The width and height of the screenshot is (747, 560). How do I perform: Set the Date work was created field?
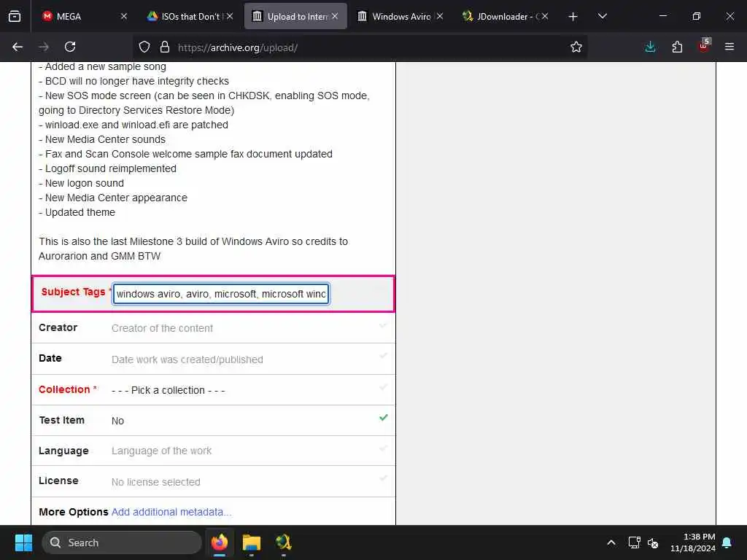187,359
